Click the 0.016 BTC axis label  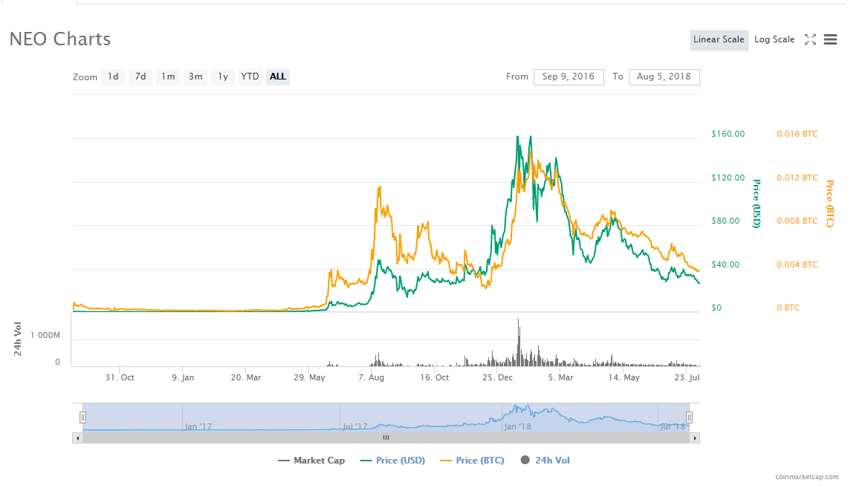[797, 134]
